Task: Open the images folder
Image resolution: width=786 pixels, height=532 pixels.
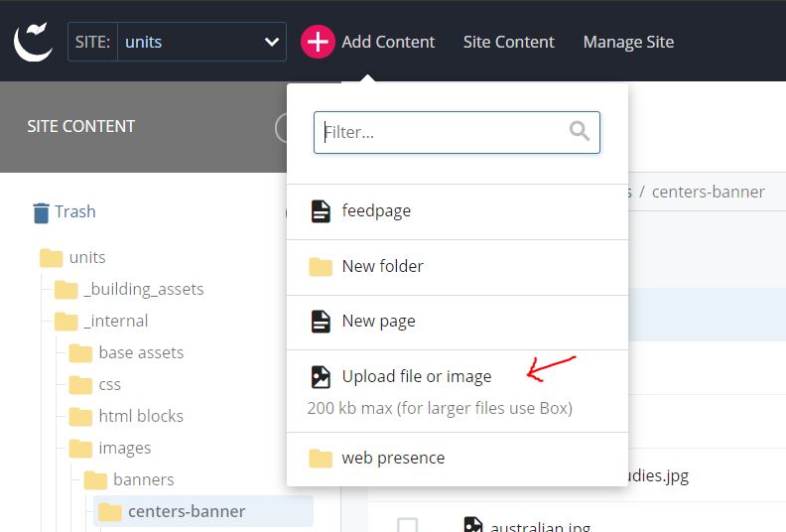Action: click(125, 449)
